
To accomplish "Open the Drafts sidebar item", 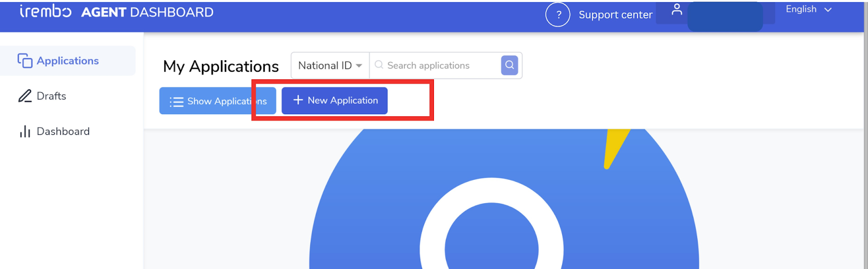I will pos(51,96).
